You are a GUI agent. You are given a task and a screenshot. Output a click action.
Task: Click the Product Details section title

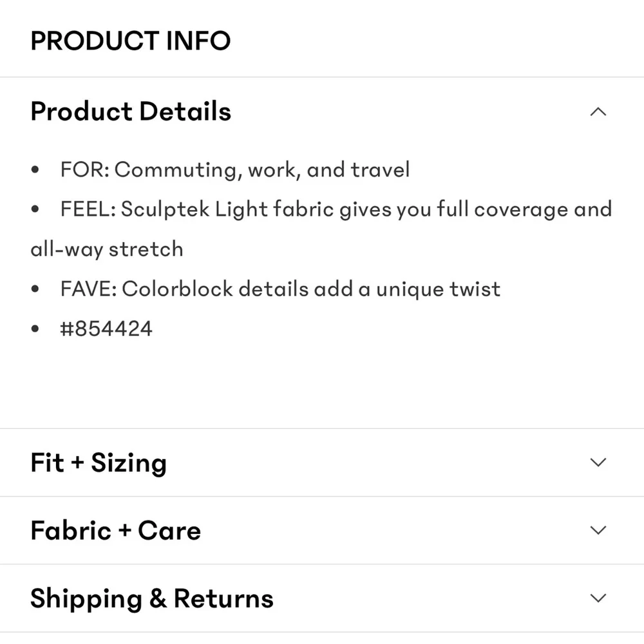coord(131,111)
